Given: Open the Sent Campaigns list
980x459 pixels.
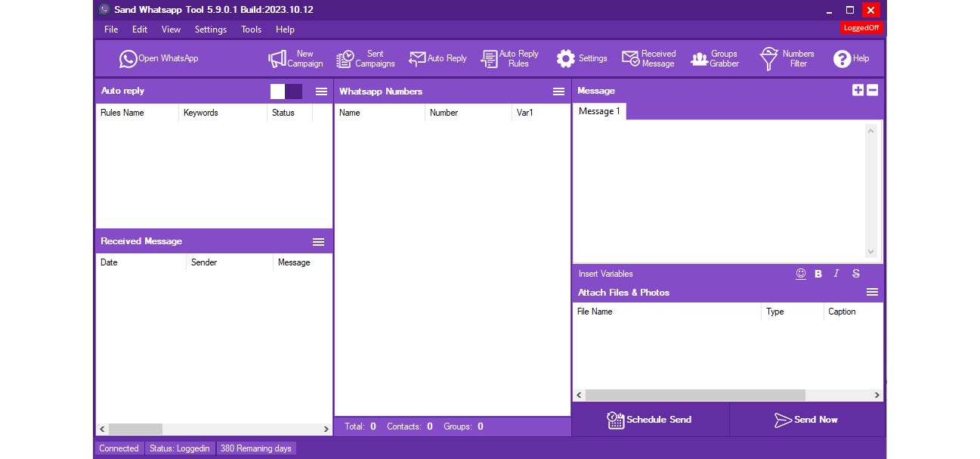Looking at the screenshot, I should pyautogui.click(x=366, y=58).
